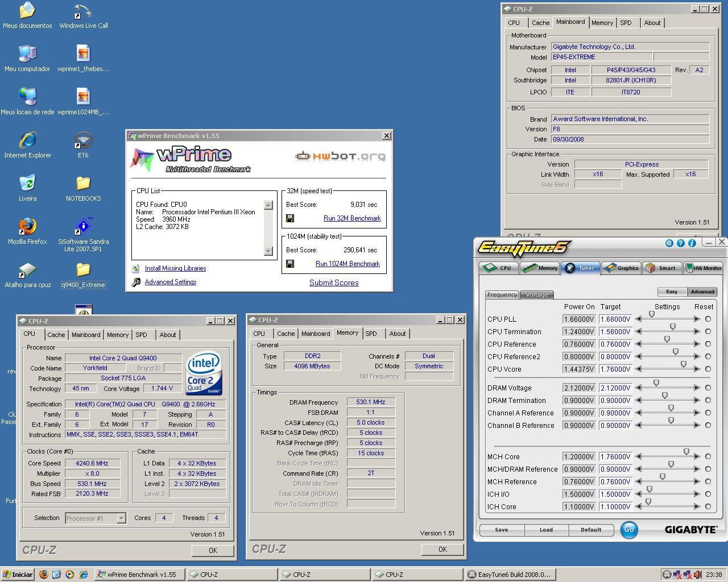728x582 pixels.
Task: Click CPU List scrollbar down arrow in wPrime
Action: pyautogui.click(x=268, y=251)
